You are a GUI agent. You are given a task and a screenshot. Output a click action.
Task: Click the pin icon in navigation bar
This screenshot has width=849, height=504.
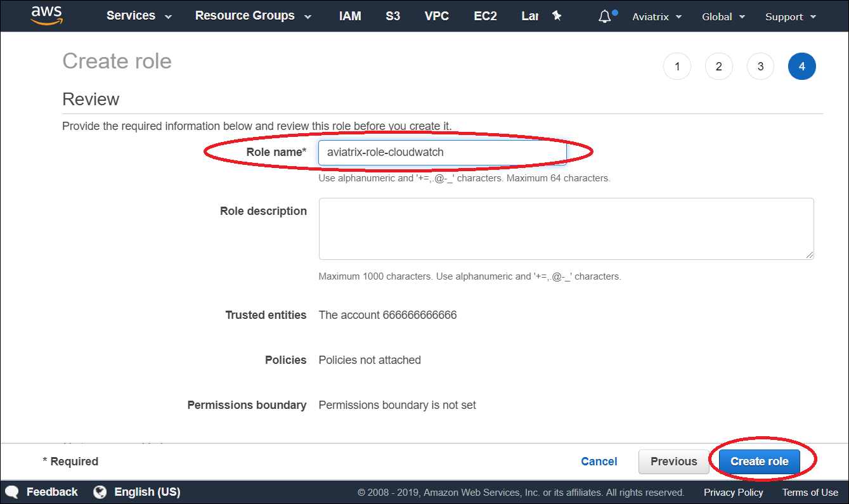556,15
